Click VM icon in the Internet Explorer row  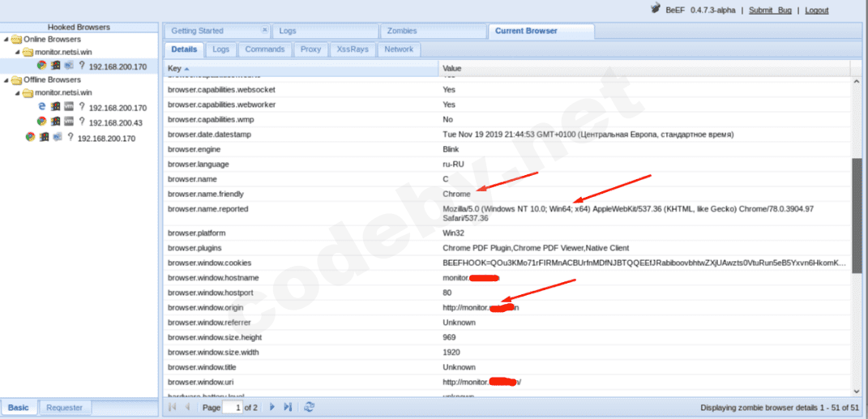point(69,106)
